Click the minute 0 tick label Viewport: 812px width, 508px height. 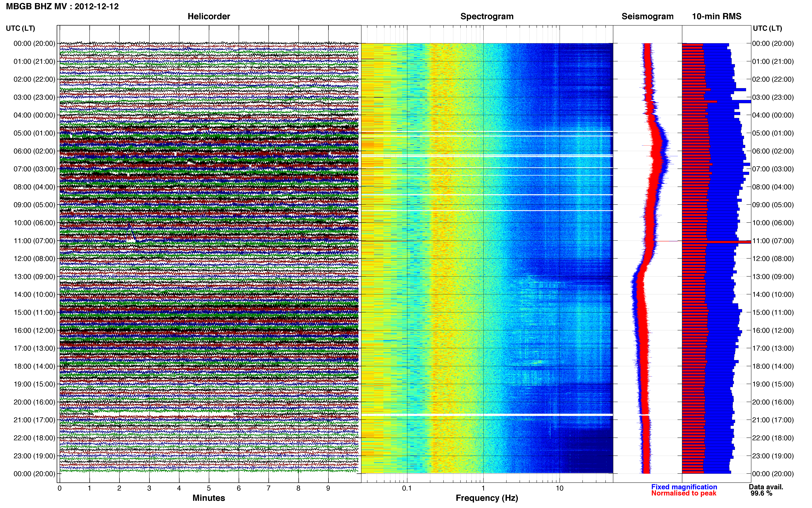click(x=59, y=488)
